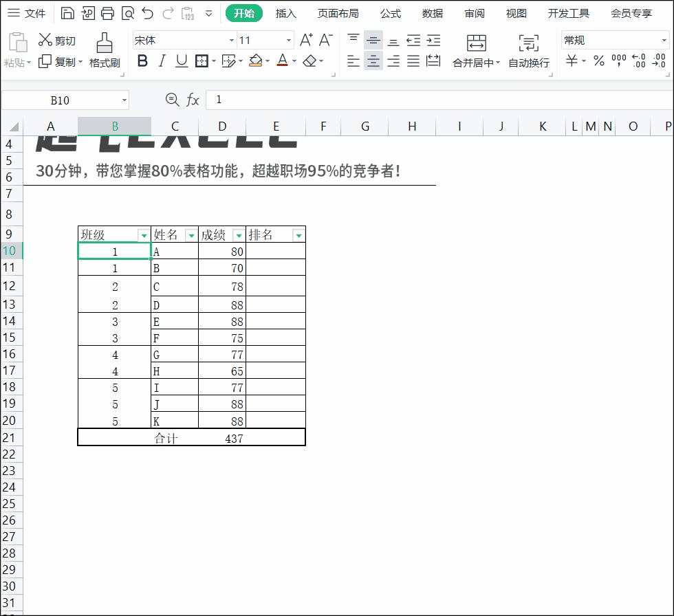The image size is (674, 616).
Task: Switch to the 数据 tab
Action: 433,14
